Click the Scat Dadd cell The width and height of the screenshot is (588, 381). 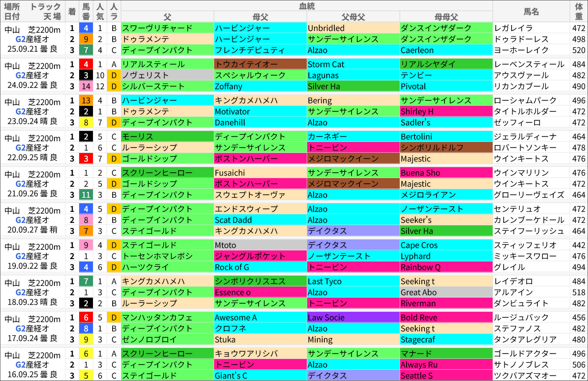260,220
